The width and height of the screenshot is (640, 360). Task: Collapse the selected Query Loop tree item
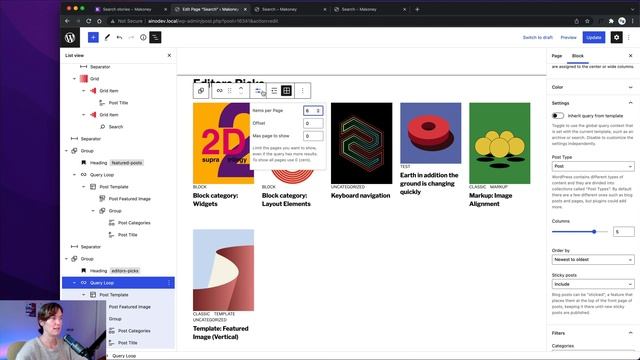point(74,282)
